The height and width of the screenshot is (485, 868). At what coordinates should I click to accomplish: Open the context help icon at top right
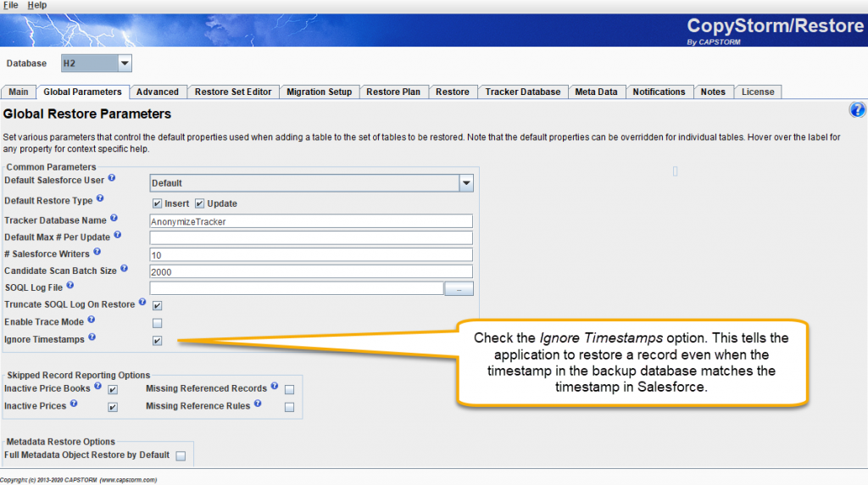pos(857,109)
